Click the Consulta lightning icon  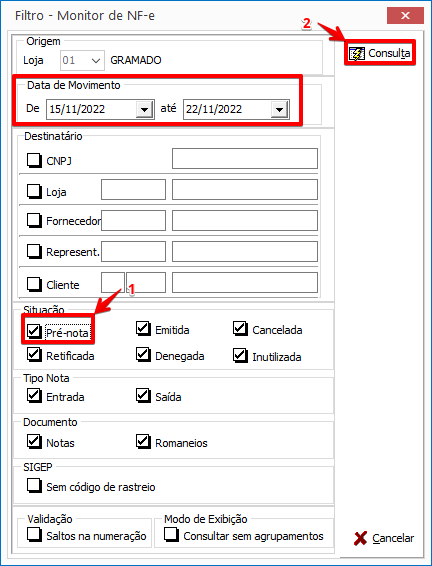tap(357, 53)
